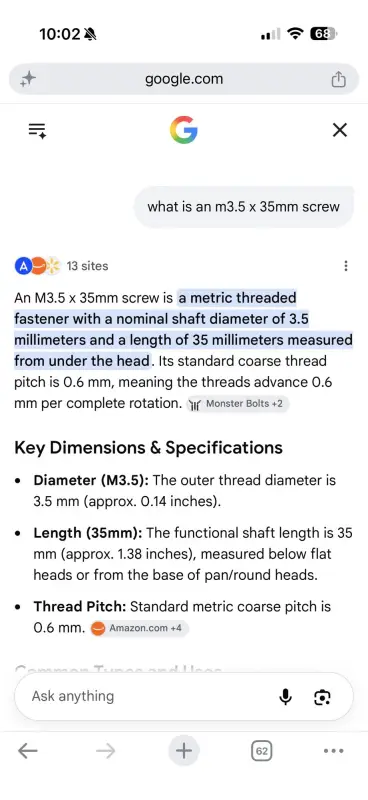Open AI Mode history list icon
The width and height of the screenshot is (368, 800).
click(x=37, y=130)
